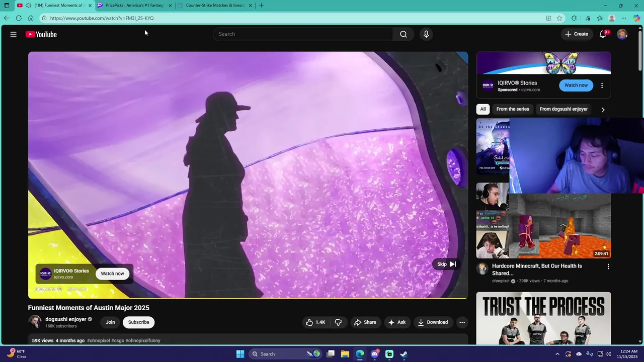Open browser extensions puzzle icon
Screen dimensions: 644x362
(574, 18)
